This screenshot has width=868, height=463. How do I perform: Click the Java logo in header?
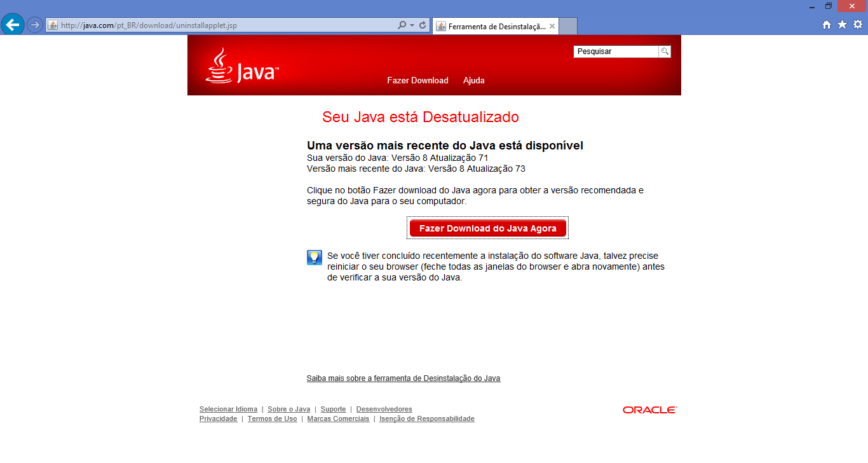[242, 66]
